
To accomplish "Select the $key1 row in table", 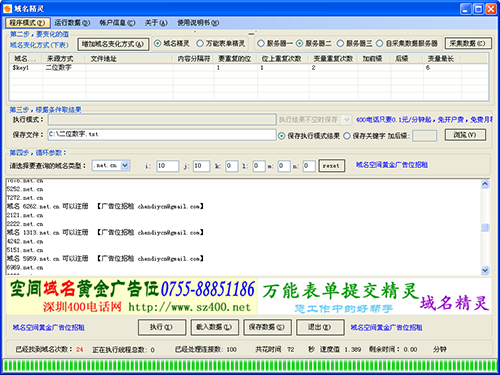I will point(249,68).
